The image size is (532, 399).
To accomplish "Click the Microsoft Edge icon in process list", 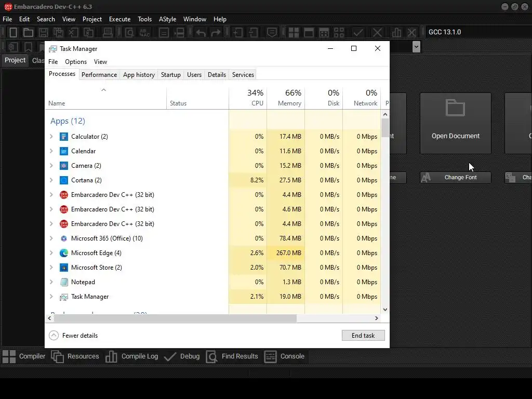I will tap(64, 253).
